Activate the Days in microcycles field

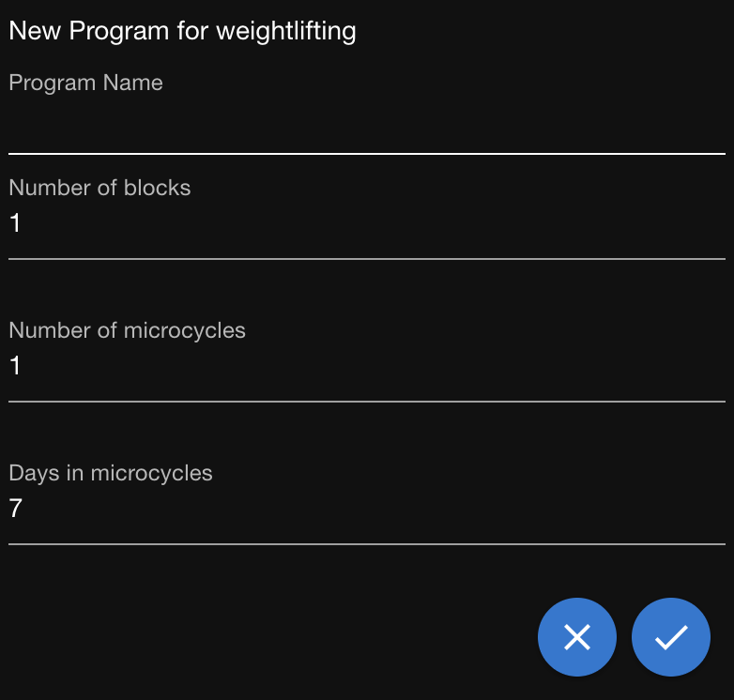coord(366,510)
